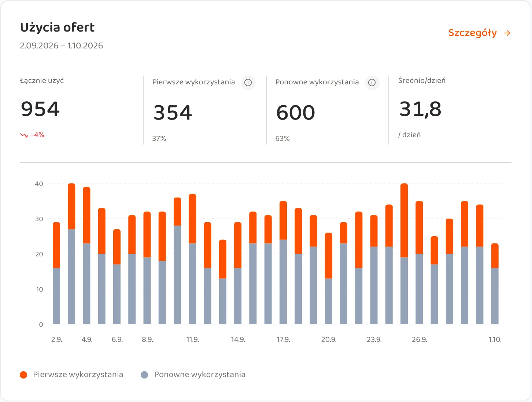The image size is (532, 402).
Task: Open the Szczegóły details link
Action: point(479,33)
